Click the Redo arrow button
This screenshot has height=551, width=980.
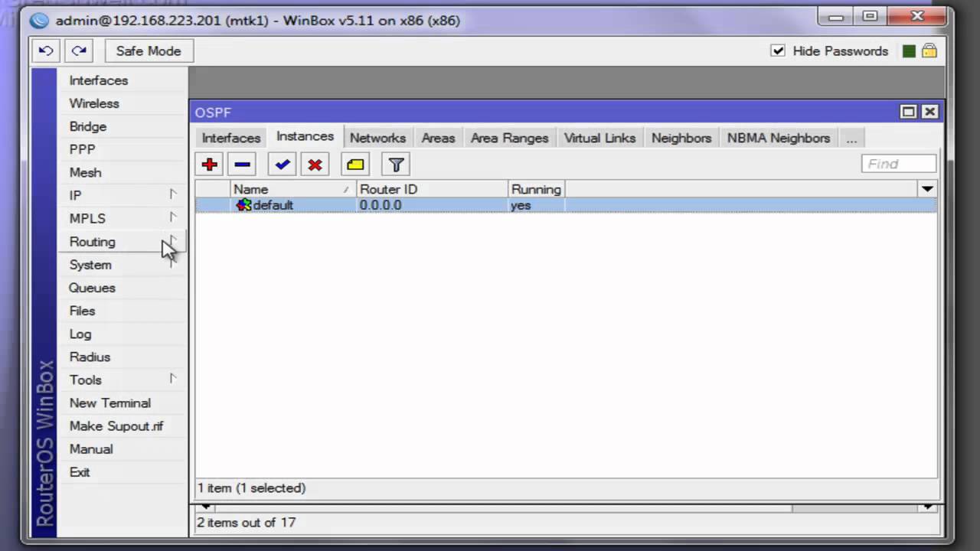pos(79,51)
